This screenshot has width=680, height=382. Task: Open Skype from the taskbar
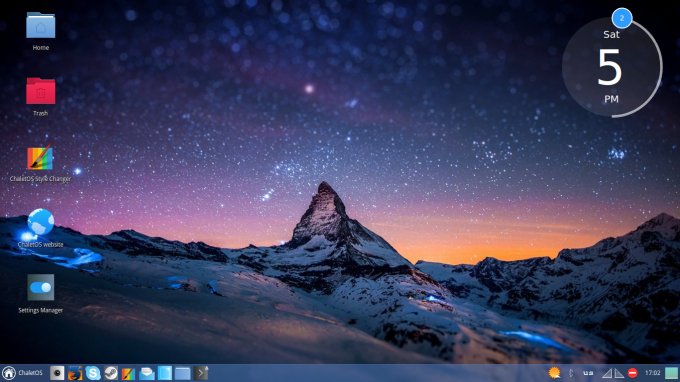[93, 373]
